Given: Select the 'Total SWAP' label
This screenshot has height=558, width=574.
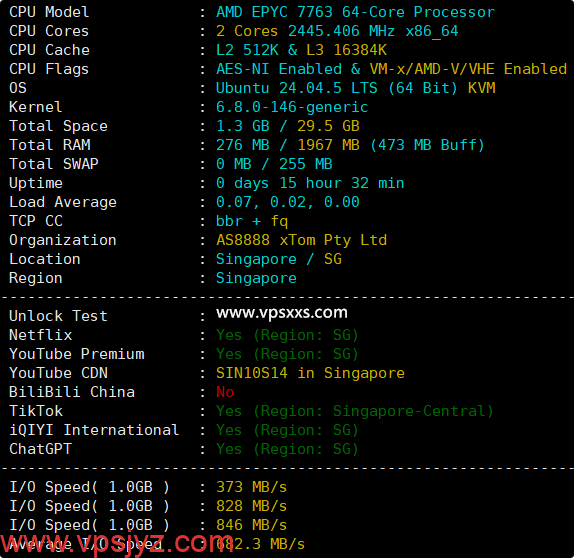Looking at the screenshot, I should coord(54,164).
